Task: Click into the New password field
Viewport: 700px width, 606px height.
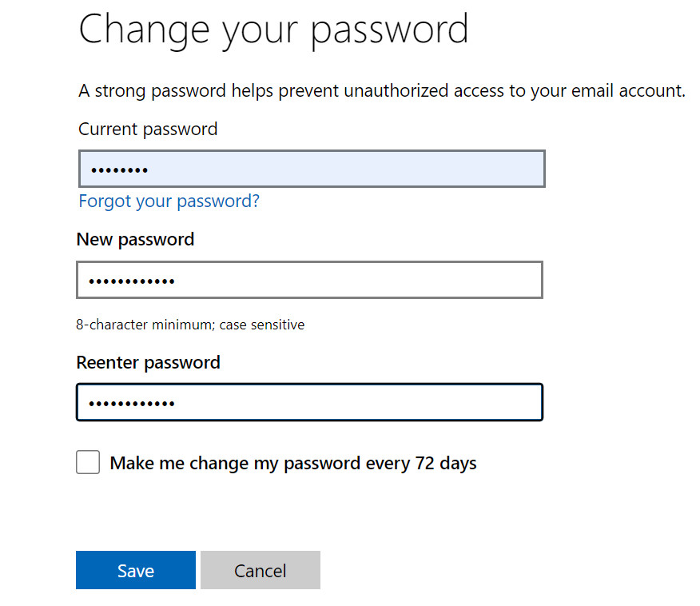Action: (x=309, y=280)
